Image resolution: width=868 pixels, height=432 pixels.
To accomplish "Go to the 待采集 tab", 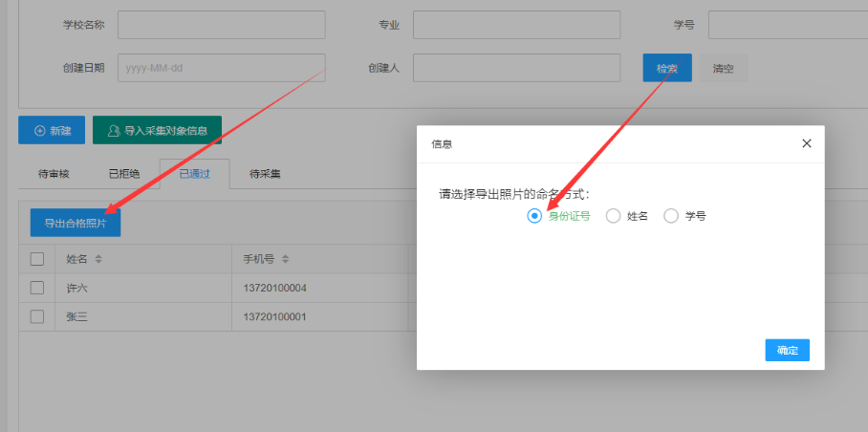I will pos(265,174).
